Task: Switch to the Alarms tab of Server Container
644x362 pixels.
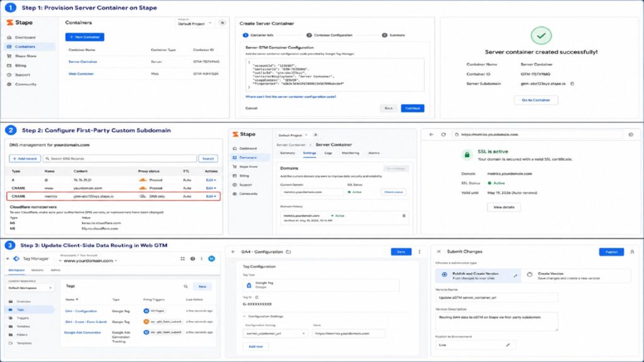Action: [374, 153]
